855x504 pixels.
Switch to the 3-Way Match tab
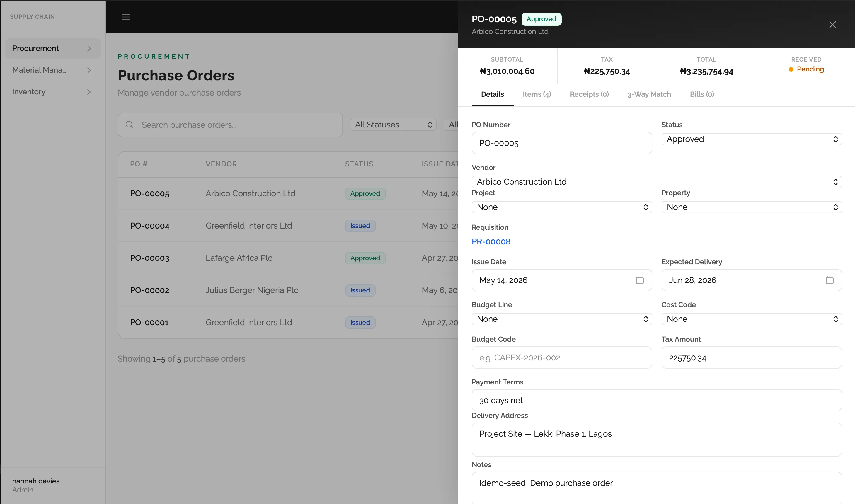coord(649,94)
